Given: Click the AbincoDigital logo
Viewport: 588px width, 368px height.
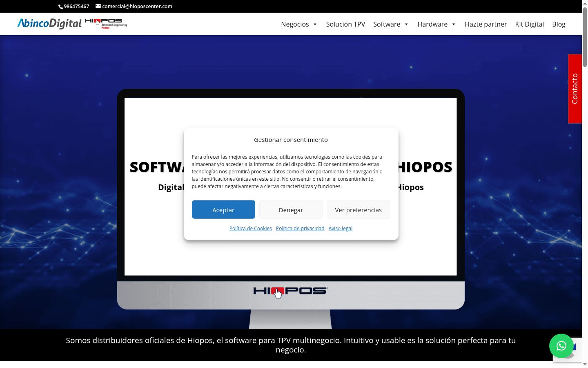Looking at the screenshot, I should (x=49, y=24).
